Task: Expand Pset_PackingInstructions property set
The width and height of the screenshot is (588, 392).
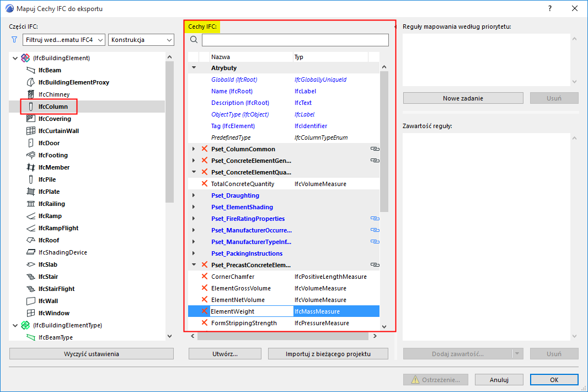Action: [194, 253]
